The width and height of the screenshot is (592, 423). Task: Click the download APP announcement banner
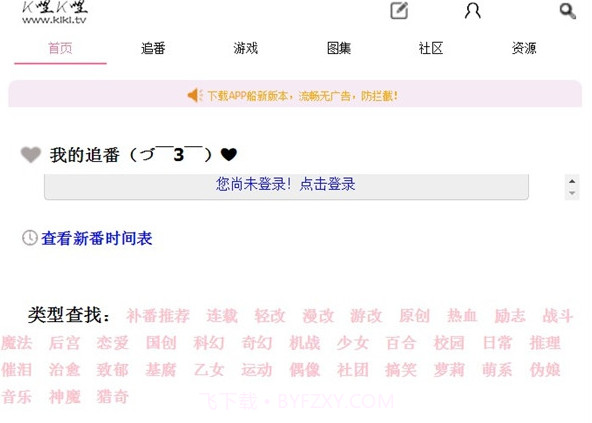click(x=295, y=94)
